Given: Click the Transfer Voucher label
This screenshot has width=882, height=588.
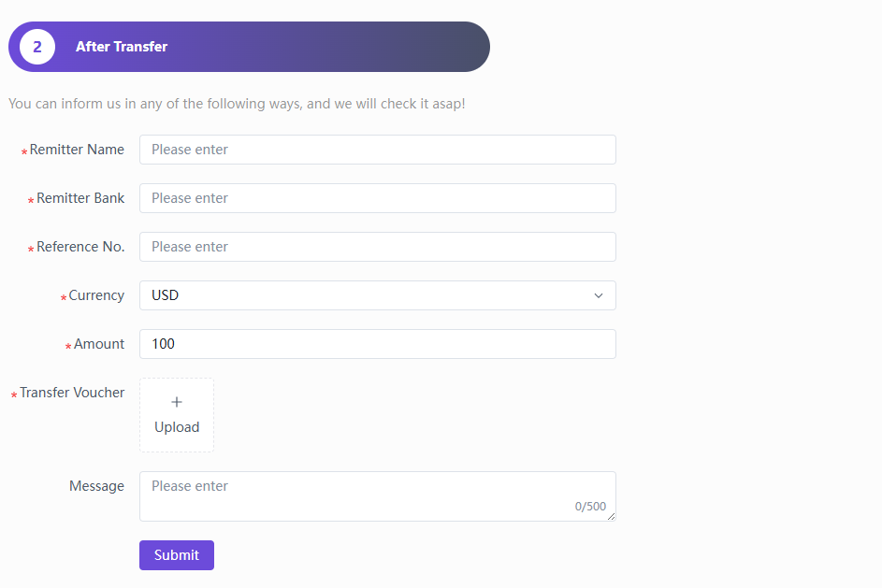Looking at the screenshot, I should click(x=72, y=393).
